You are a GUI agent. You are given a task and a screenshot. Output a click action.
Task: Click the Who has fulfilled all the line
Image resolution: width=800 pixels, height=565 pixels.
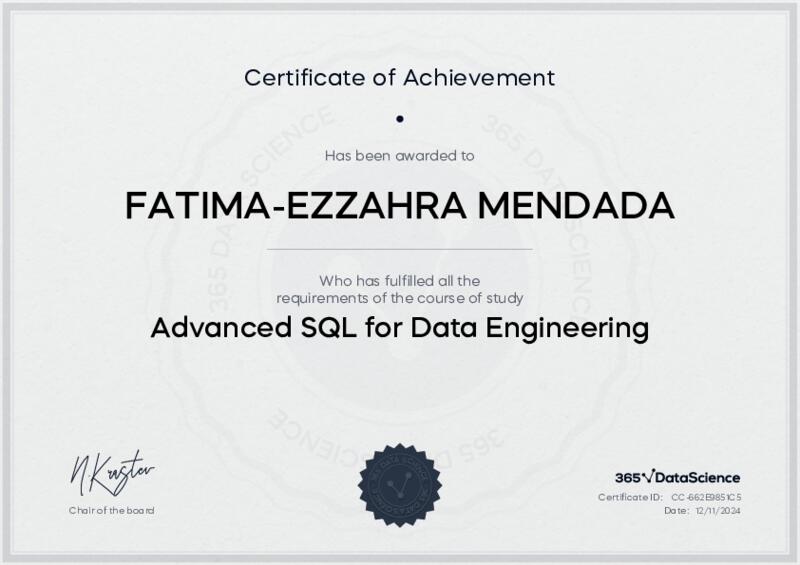(x=400, y=281)
